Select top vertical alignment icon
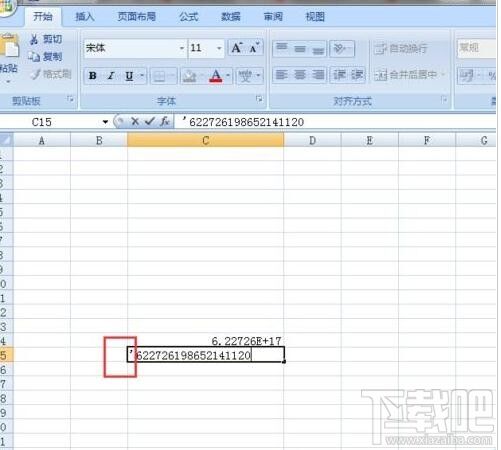This screenshot has width=501, height=450. tap(282, 48)
